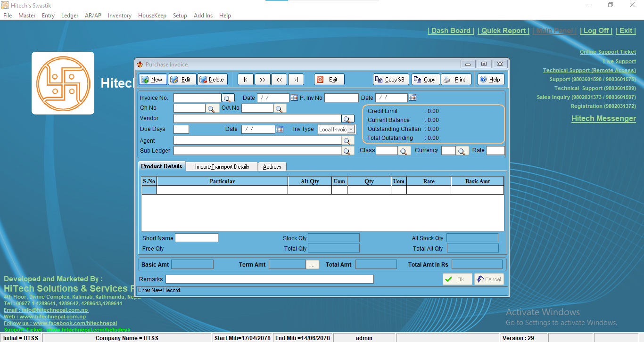Expand the Inv Type dropdown
Screen dimensions: 644x342
coord(351,130)
